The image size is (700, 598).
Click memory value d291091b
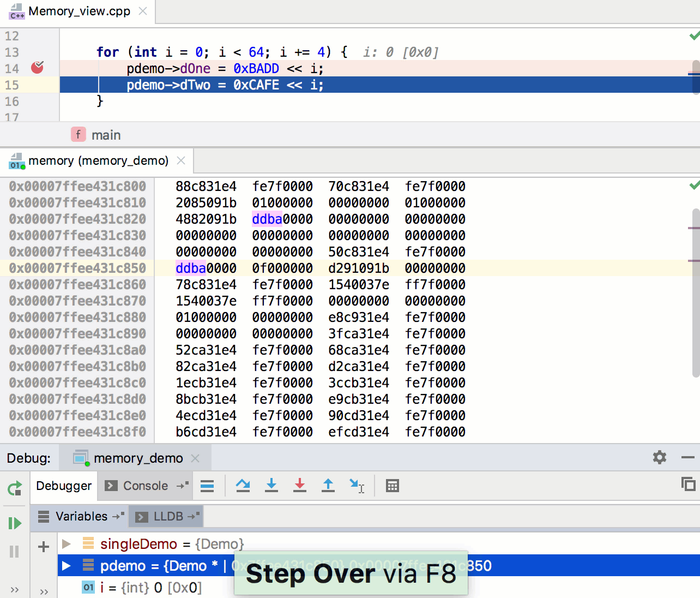pos(359,268)
